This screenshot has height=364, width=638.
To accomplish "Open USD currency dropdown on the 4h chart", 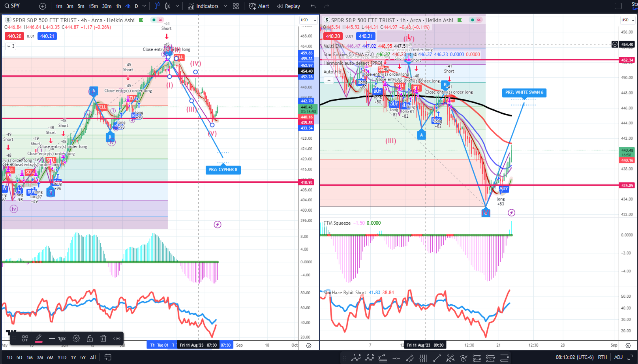I will pos(308,20).
